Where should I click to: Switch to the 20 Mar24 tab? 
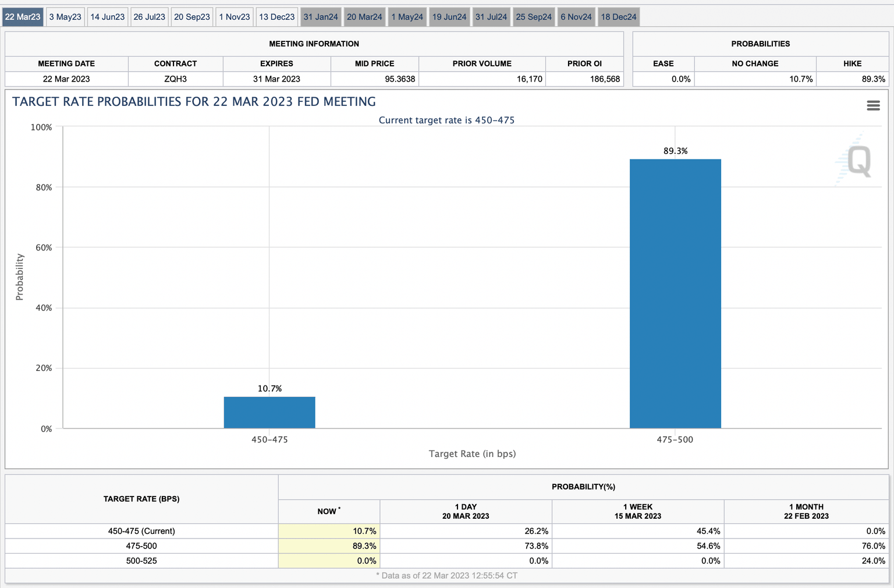coord(364,16)
